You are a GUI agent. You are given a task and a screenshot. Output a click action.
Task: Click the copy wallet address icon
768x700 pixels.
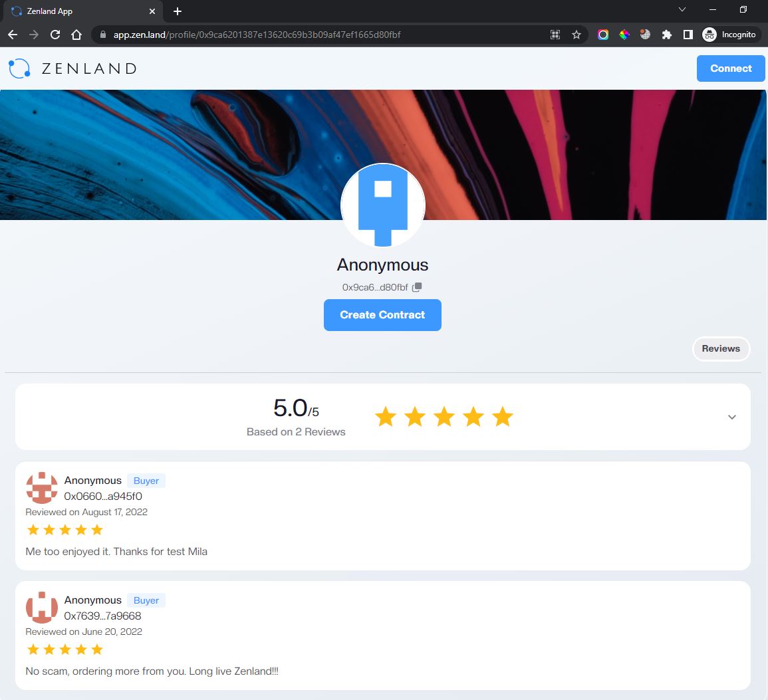[418, 287]
